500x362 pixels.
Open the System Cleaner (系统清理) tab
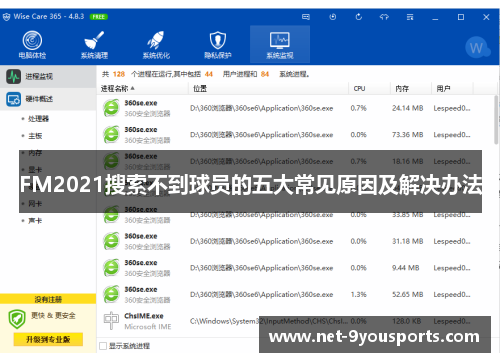point(94,45)
